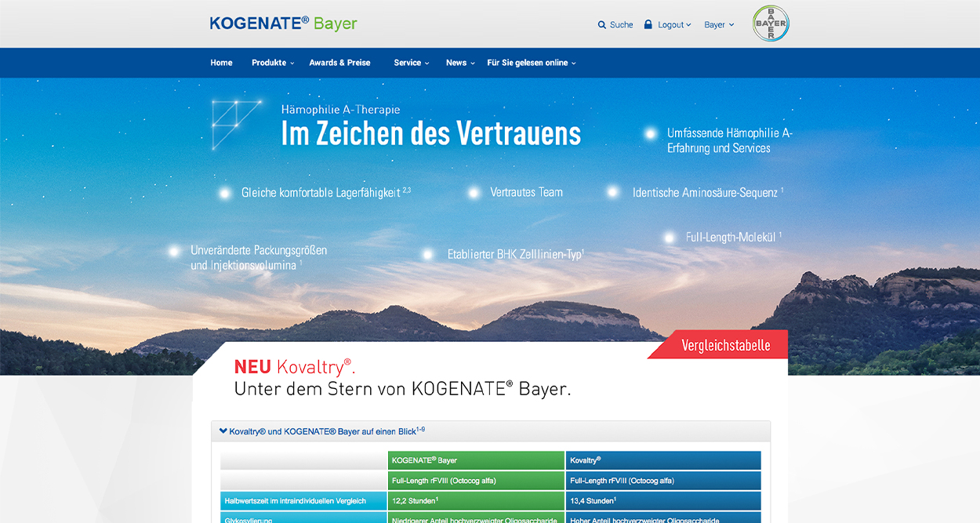
Task: Open the Awards & Preise page
Action: [339, 63]
